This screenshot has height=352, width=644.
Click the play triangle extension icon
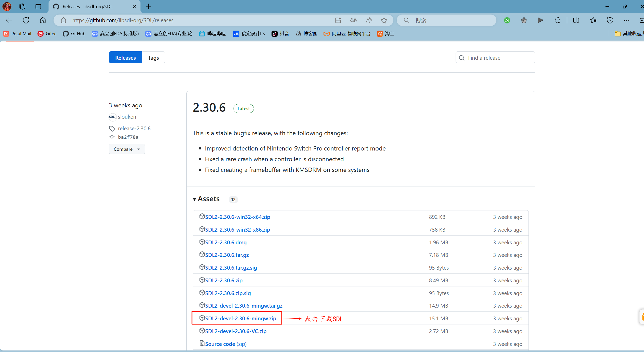540,20
